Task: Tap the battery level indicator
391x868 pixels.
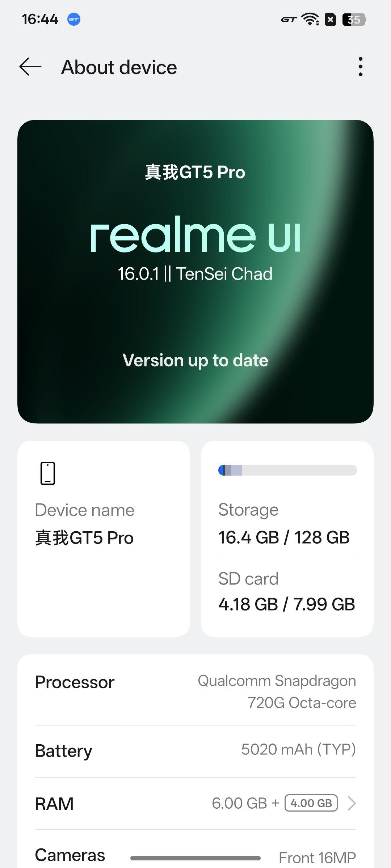Action: point(354,19)
